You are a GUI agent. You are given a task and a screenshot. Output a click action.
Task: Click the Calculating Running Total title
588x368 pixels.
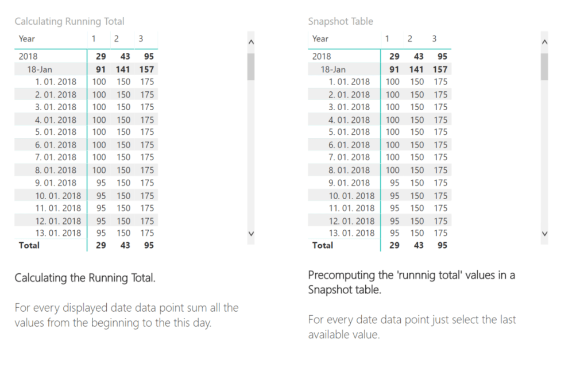pyautogui.click(x=69, y=21)
